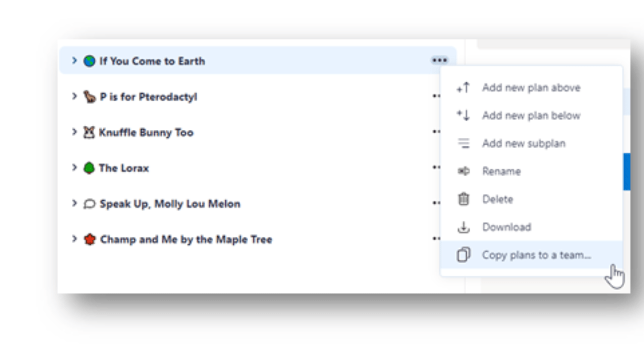Choose Download from the menu
Screen dimensions: 644x362
(506, 227)
